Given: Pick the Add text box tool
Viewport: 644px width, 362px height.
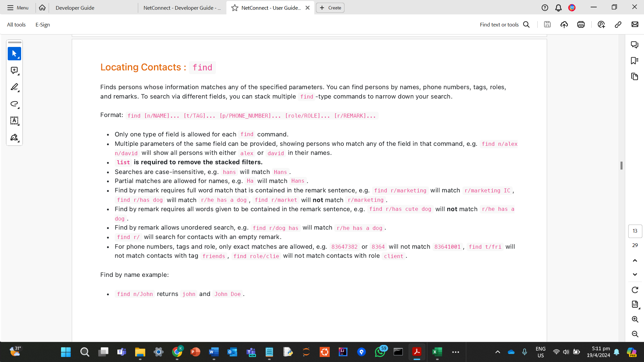Looking at the screenshot, I should [x=14, y=121].
